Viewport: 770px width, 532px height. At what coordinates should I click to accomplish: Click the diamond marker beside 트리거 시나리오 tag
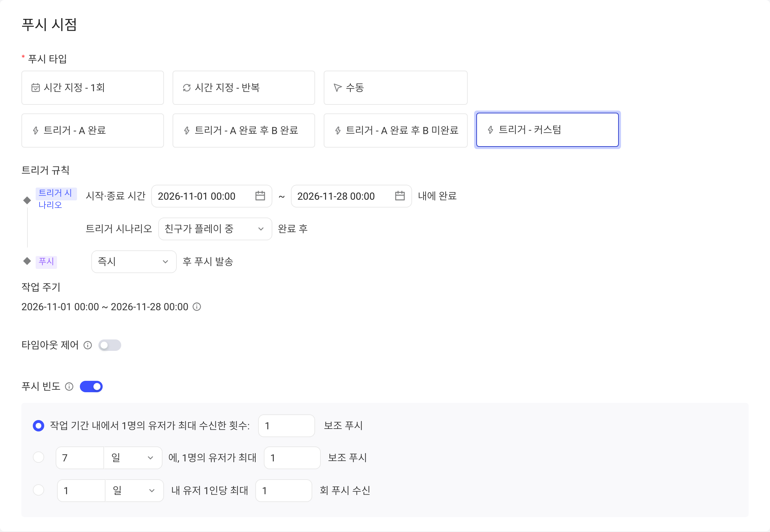(x=27, y=200)
